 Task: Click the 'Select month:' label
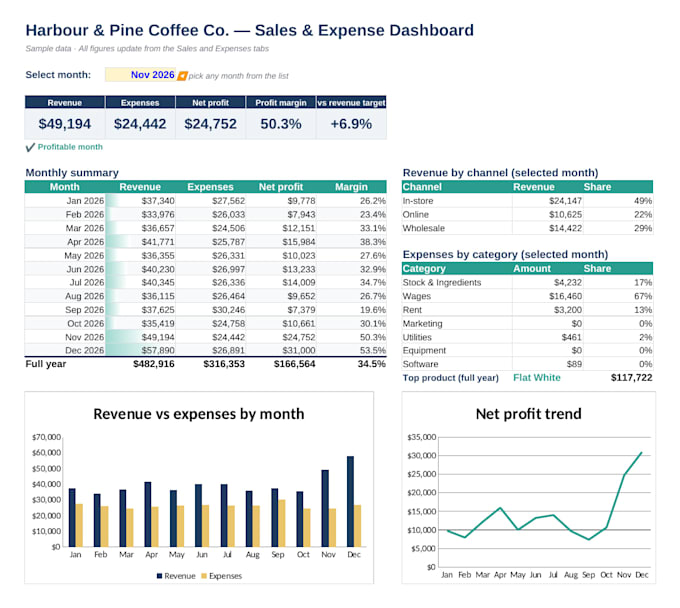(x=58, y=75)
